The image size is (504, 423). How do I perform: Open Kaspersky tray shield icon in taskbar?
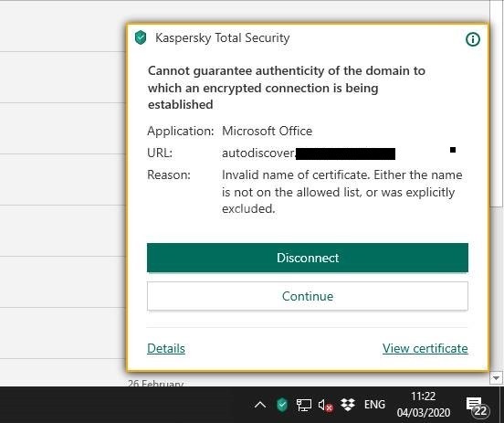pyautogui.click(x=282, y=405)
